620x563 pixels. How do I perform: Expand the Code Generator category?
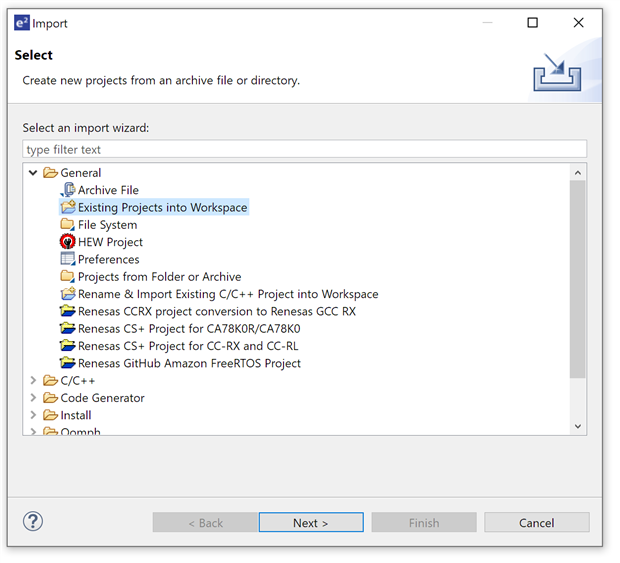coord(34,398)
